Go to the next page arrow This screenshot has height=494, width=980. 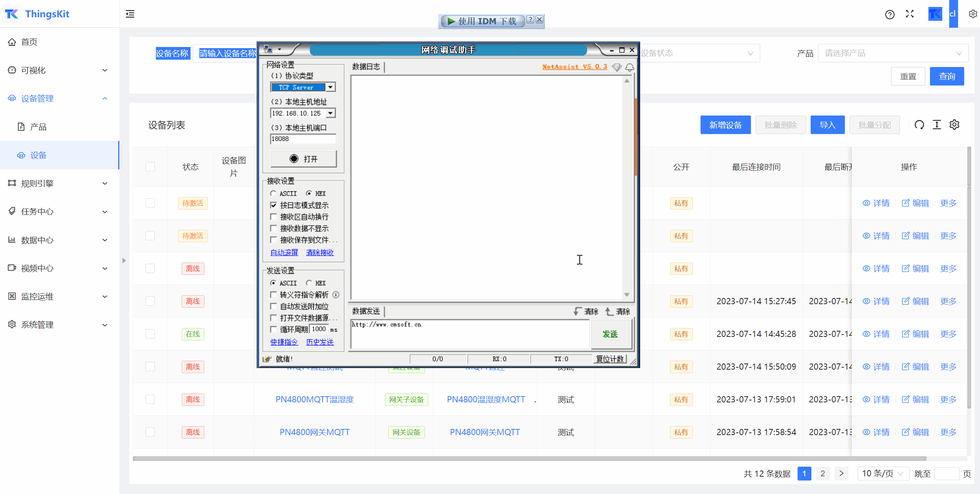click(x=841, y=474)
